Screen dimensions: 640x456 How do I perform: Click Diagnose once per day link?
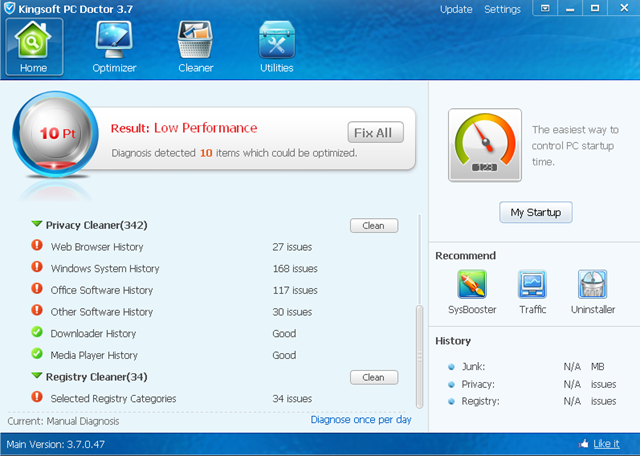(361, 420)
